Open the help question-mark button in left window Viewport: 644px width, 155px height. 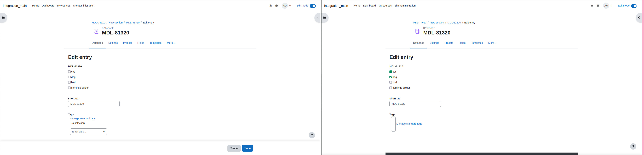click(312, 135)
